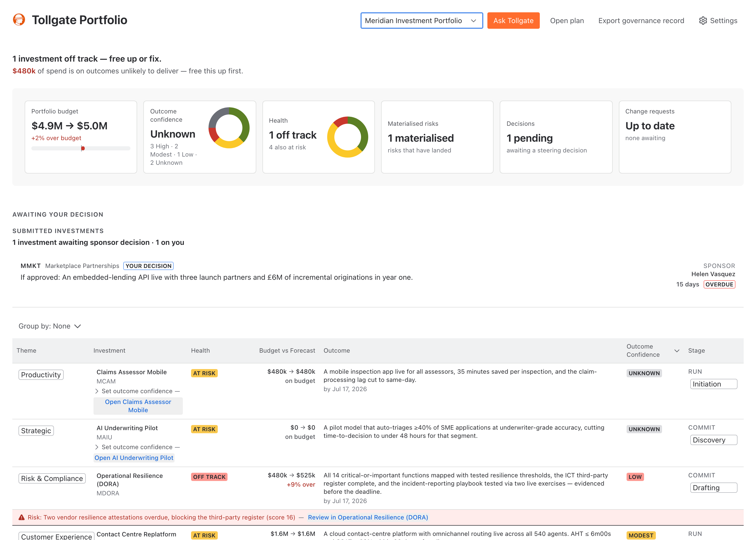The width and height of the screenshot is (756, 540).
Task: Click AT RISK badge for Claims Assessor Mobile
Action: coord(204,373)
